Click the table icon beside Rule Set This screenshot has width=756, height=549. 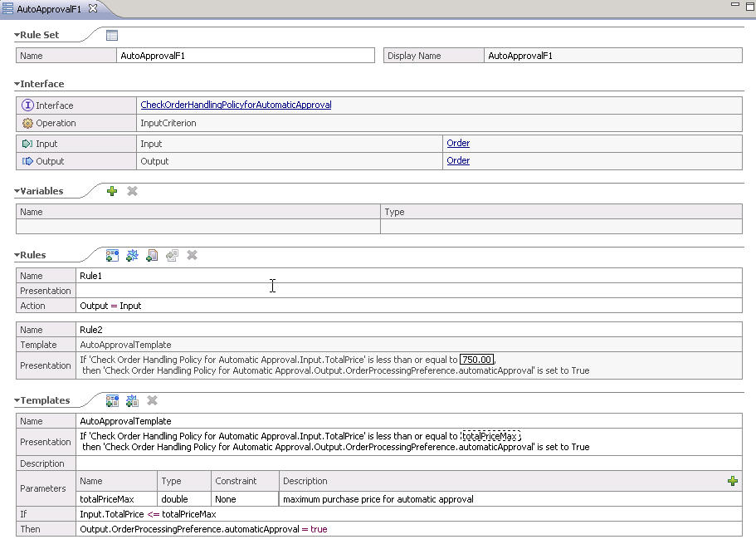(112, 35)
